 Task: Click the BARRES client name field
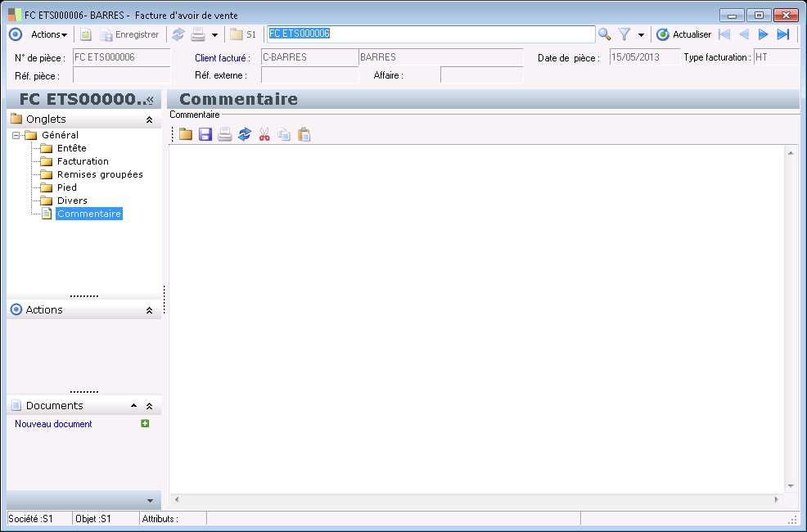440,57
